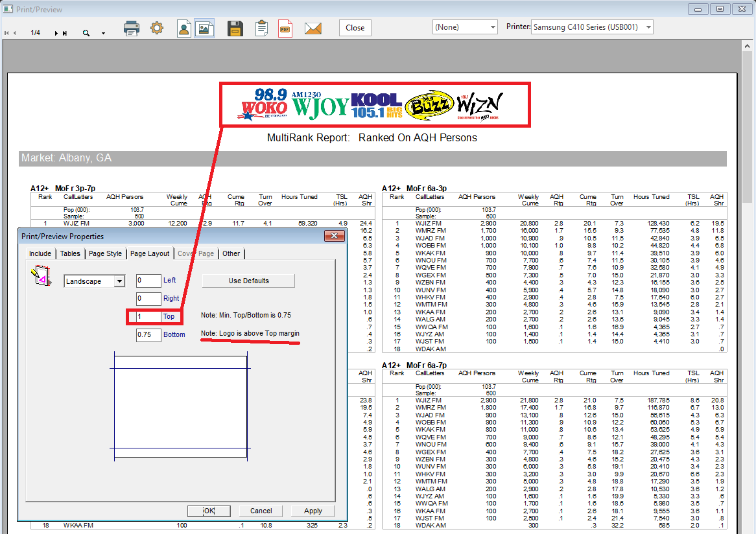Image resolution: width=756 pixels, height=534 pixels.
Task: Switch to the Cover Page tab
Action: [196, 253]
